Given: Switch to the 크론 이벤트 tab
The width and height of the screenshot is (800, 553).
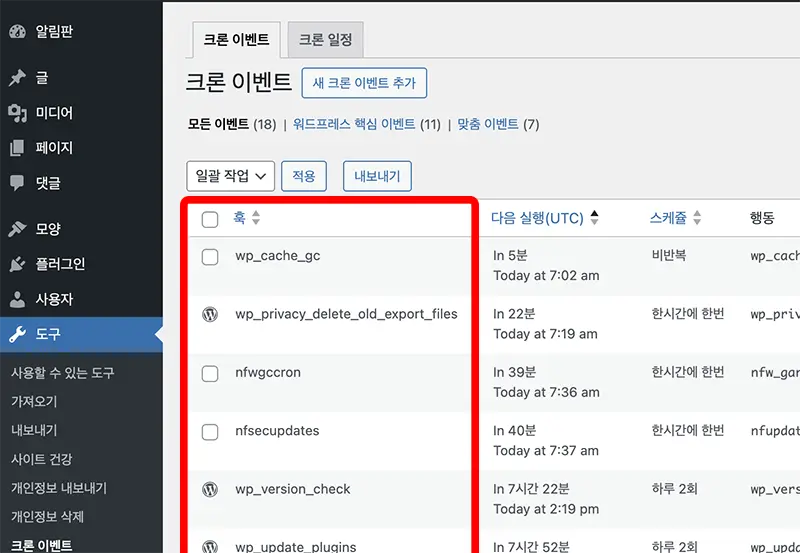Looking at the screenshot, I should [x=236, y=40].
